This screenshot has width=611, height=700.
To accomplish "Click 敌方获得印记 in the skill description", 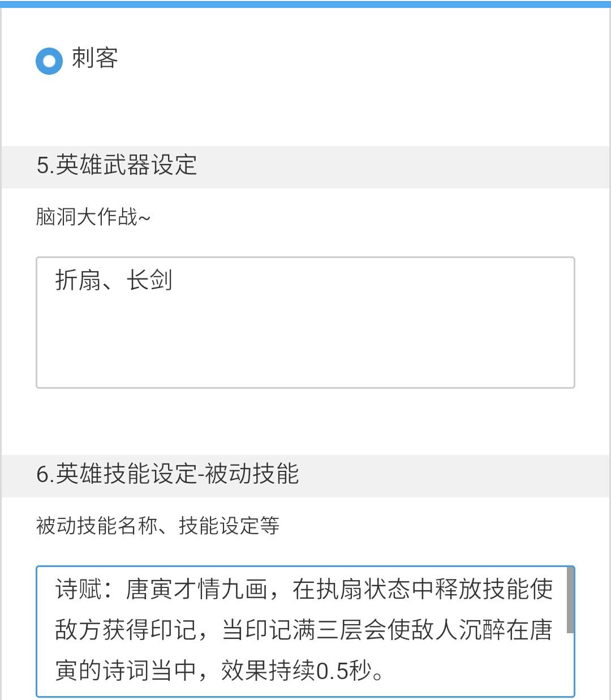I will (126, 630).
